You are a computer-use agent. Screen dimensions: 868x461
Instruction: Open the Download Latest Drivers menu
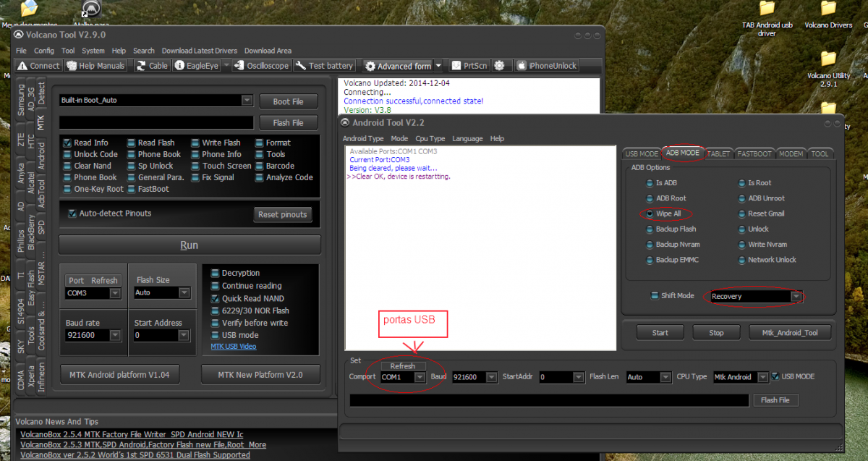[x=199, y=51]
